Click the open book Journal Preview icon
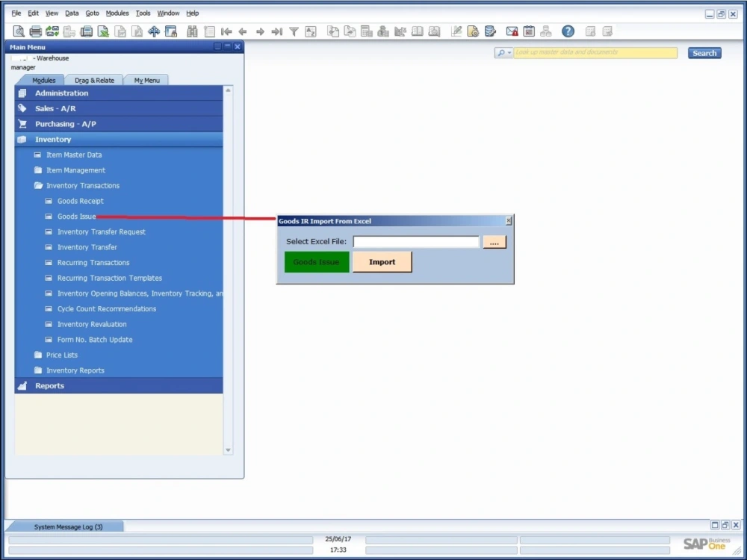 418,31
